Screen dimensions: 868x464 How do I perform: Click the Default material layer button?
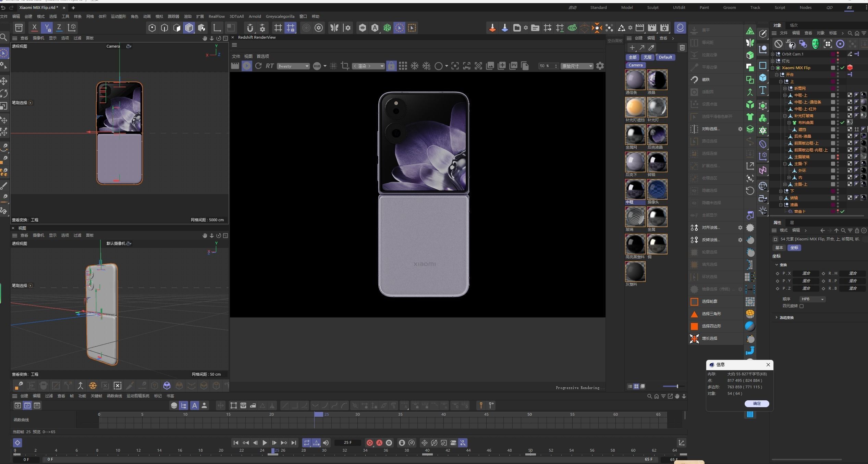click(x=665, y=57)
